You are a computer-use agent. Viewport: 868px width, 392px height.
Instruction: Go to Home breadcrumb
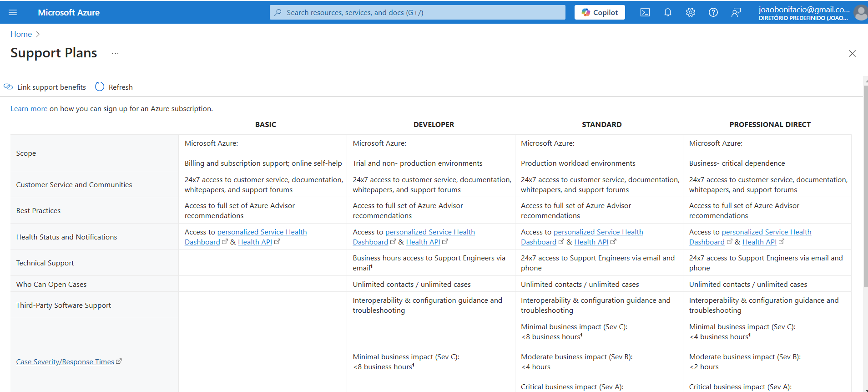coord(21,34)
